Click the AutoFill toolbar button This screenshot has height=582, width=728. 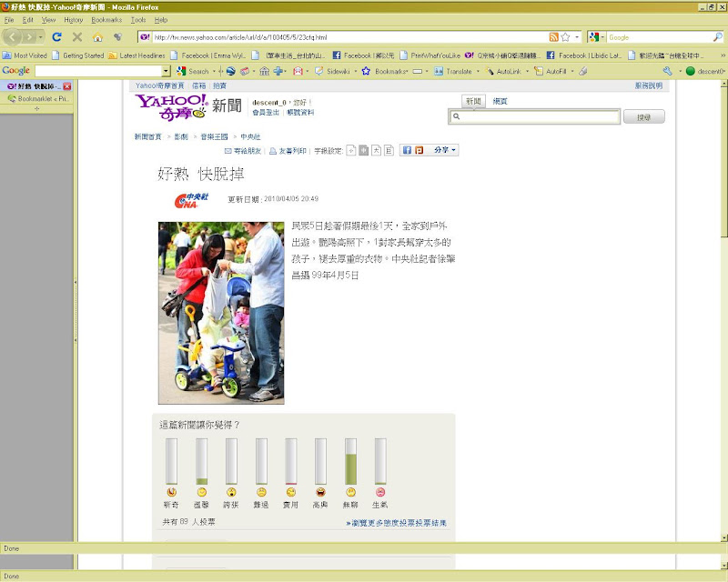pos(551,71)
